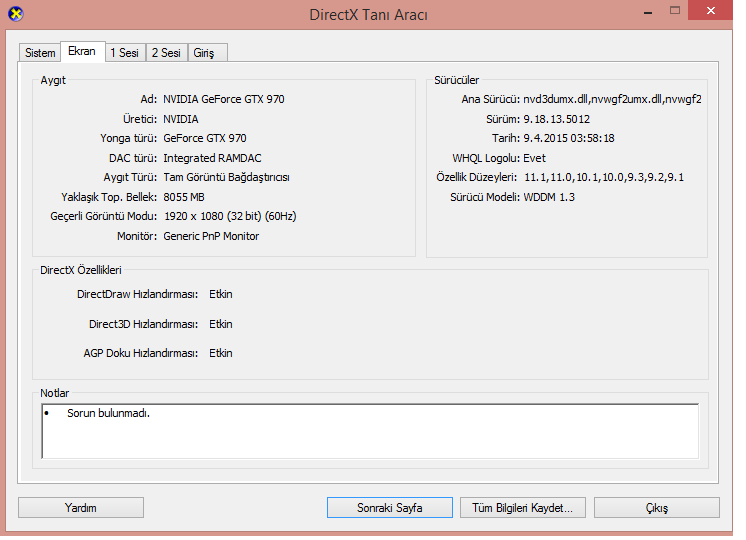The height and width of the screenshot is (540, 746).
Task: Click 'Tam Görüntü Bağdaştırıcısı' value
Action: coord(226,177)
